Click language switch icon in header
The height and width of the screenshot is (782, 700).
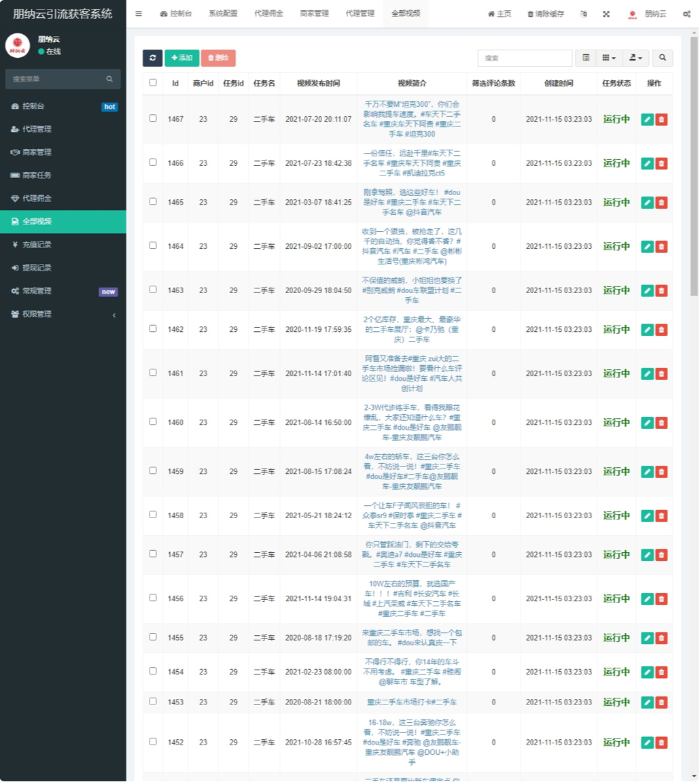tap(584, 14)
